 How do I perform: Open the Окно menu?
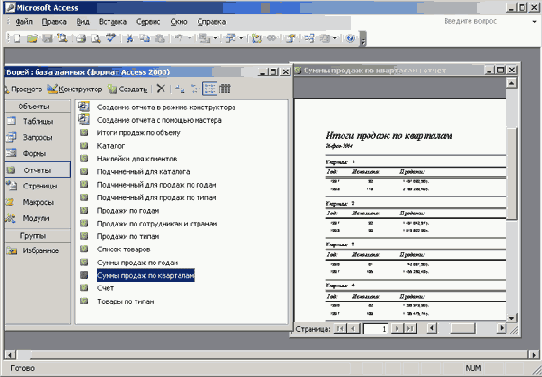[179, 22]
